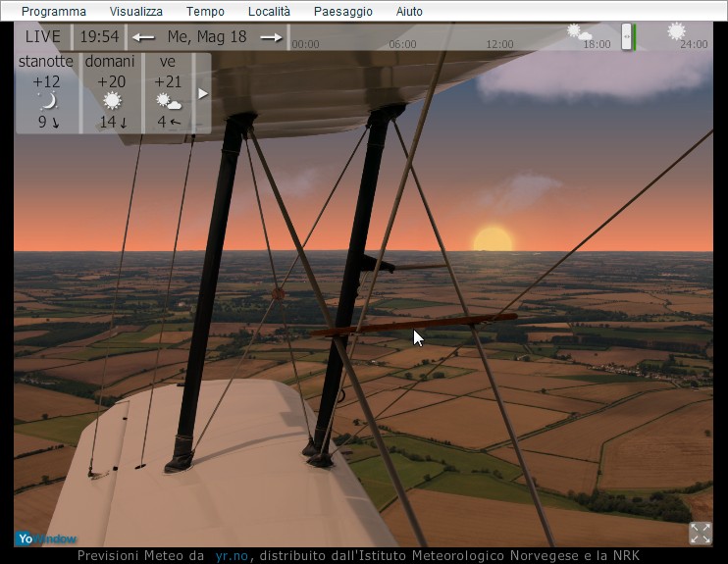
Task: Open the Località menu
Action: tap(269, 12)
